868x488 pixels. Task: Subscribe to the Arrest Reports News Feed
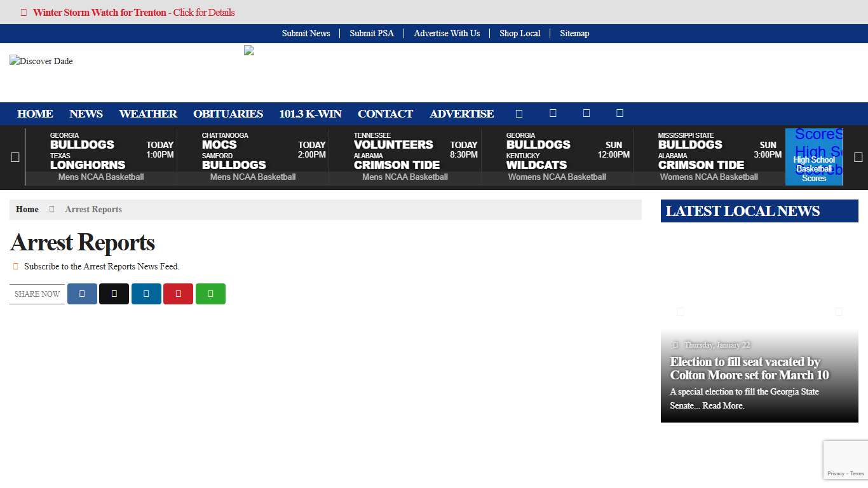point(102,266)
